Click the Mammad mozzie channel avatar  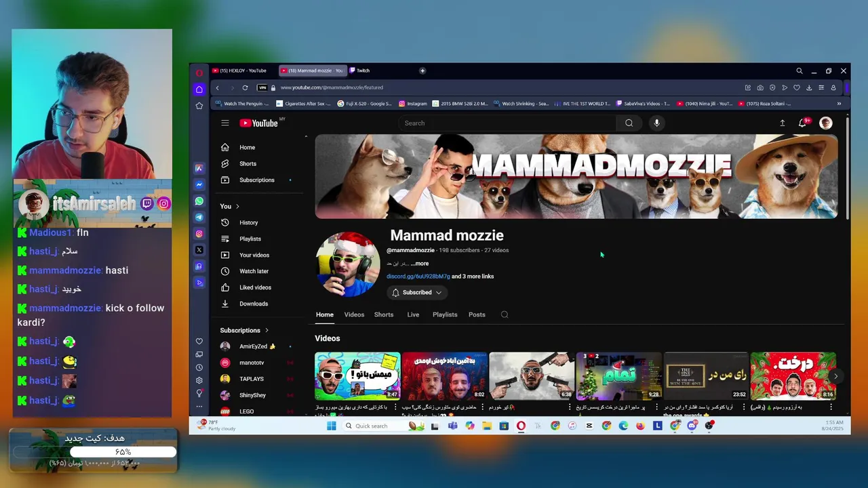click(x=348, y=264)
